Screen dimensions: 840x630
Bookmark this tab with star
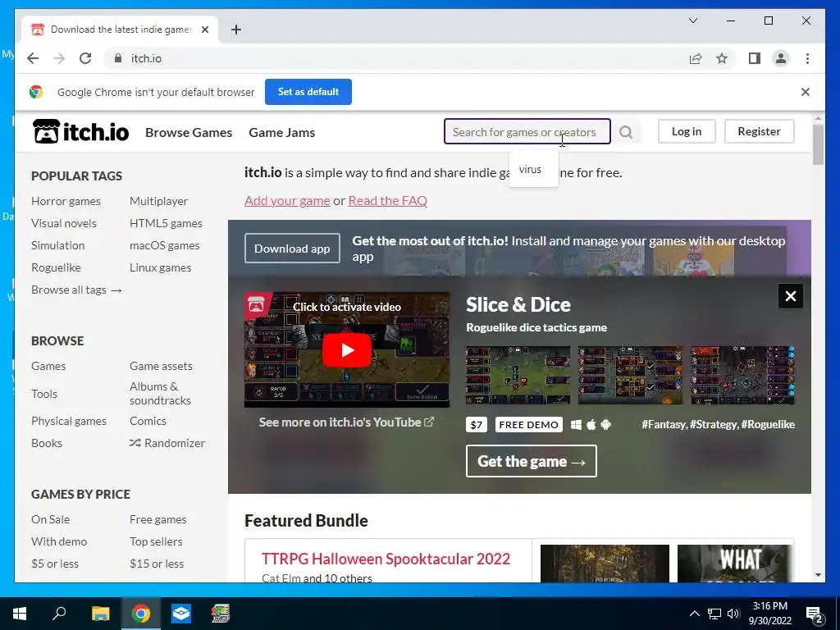[722, 58]
